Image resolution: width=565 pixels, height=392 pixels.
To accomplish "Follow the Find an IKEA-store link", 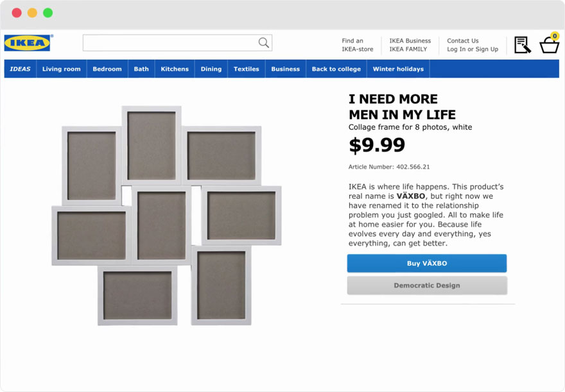I will [357, 45].
